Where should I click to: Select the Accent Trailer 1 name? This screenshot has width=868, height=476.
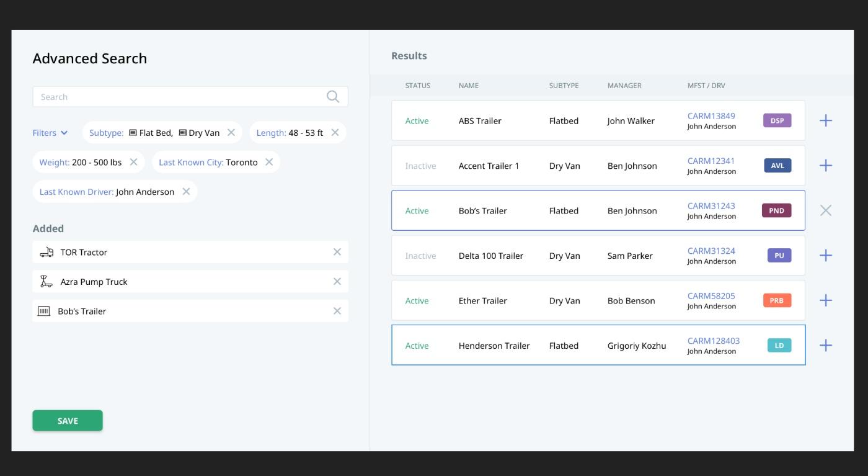coord(489,166)
